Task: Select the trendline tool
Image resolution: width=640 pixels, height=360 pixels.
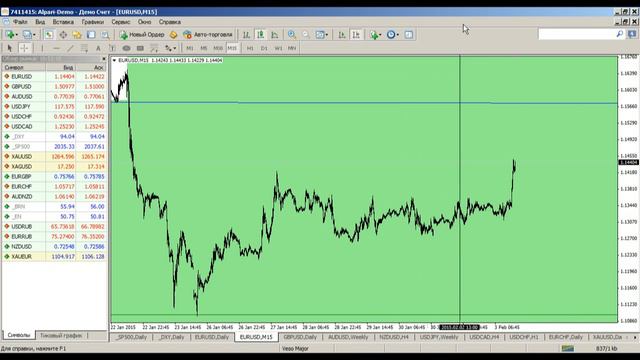Action: 70,48
